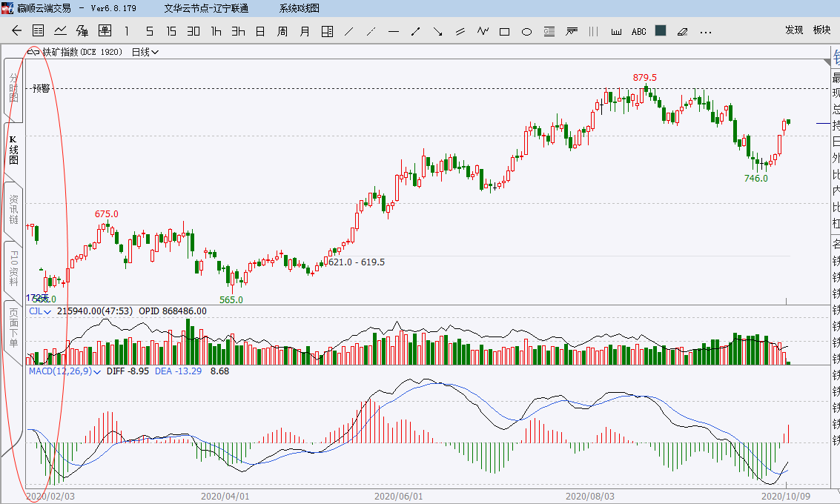Select the parallel channel lines tool
Screen dimensions: 840x504
[x=460, y=31]
